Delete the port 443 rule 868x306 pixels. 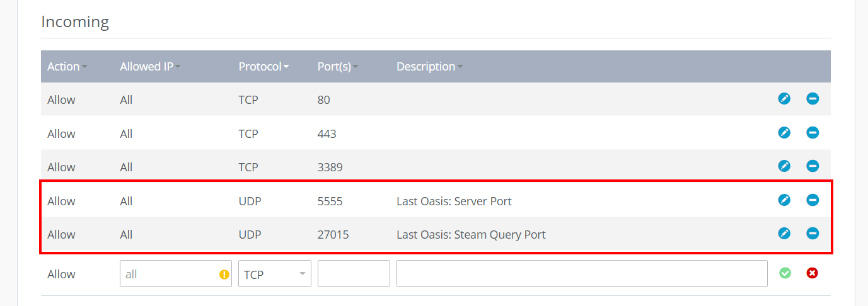tap(813, 133)
